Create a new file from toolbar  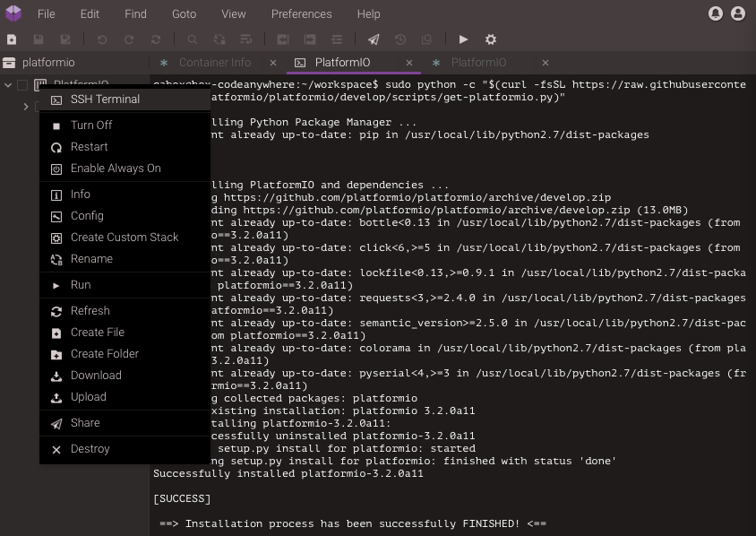coord(12,39)
